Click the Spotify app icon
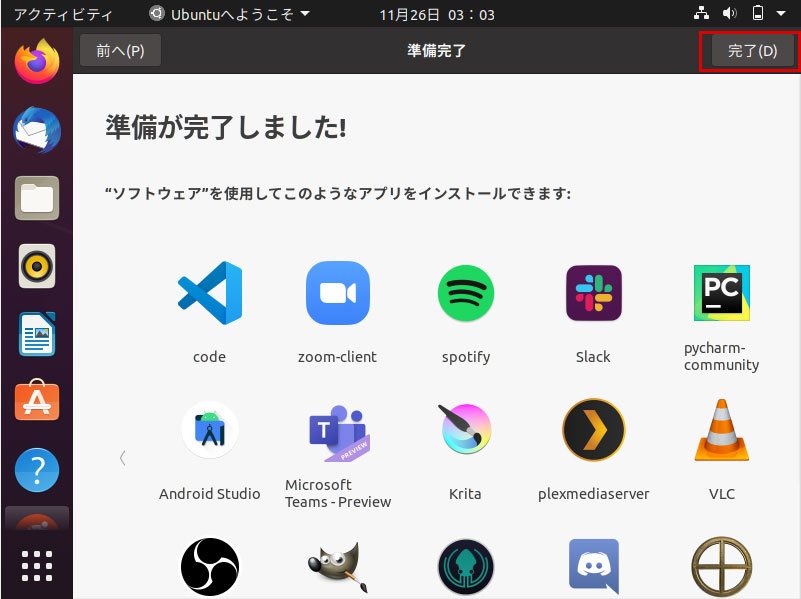 (x=466, y=293)
